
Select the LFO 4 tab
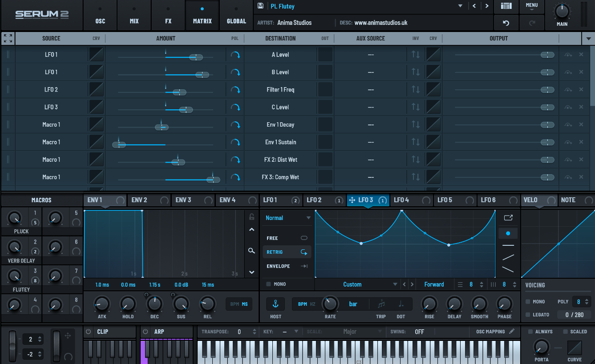point(412,200)
